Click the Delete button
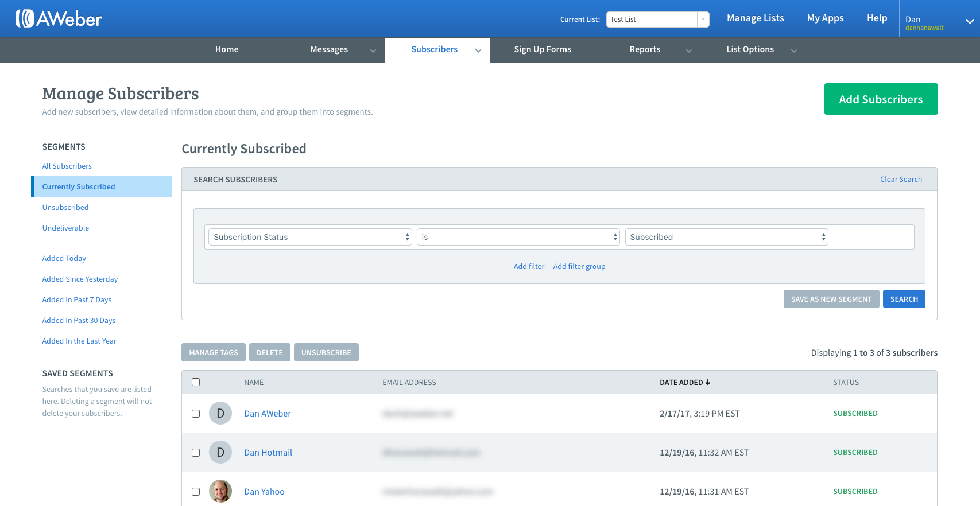This screenshot has height=506, width=980. (x=270, y=352)
